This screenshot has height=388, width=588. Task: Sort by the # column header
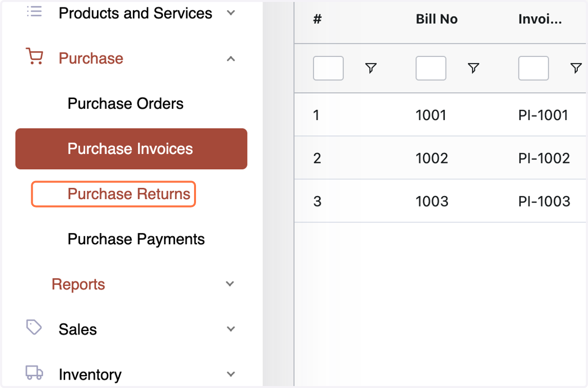coord(317,19)
